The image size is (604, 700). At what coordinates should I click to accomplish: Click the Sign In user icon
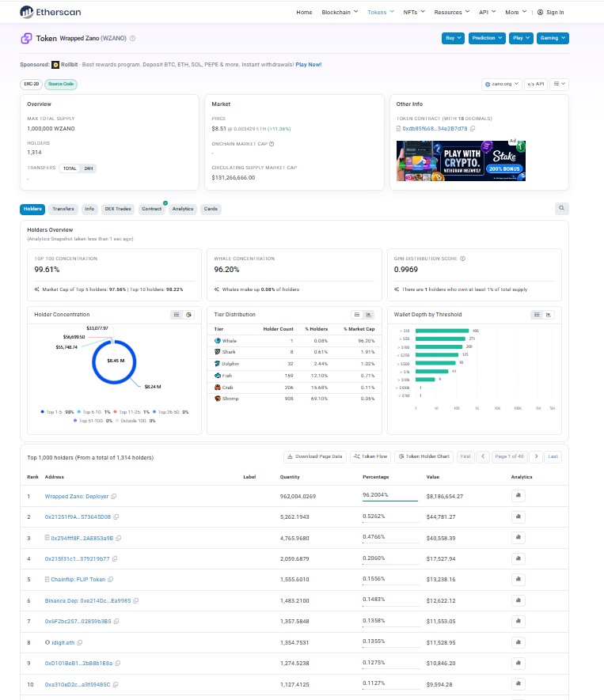540,12
